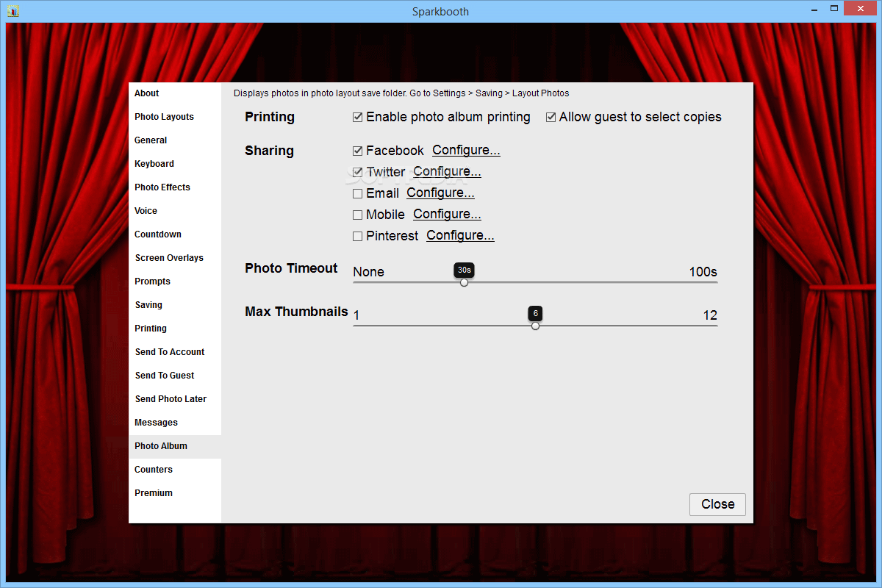
Task: Click the Sharing heading label
Action: point(269,151)
